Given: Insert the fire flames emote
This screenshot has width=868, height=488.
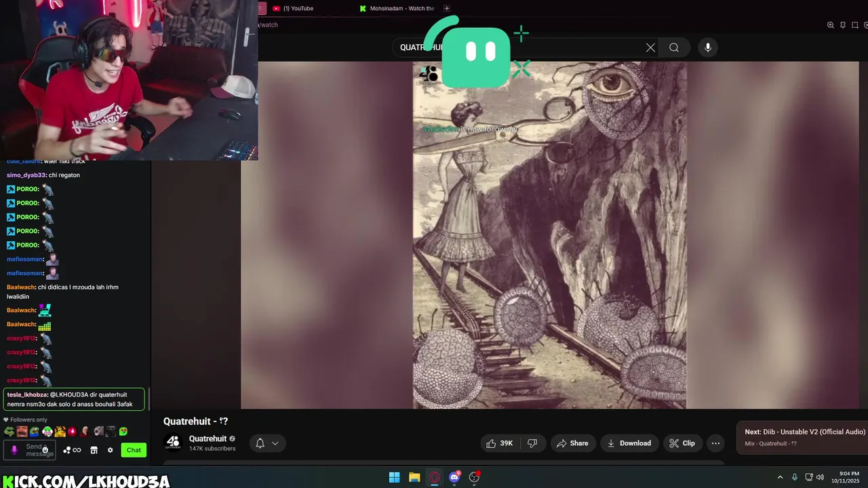Looking at the screenshot, I should click(x=60, y=431).
